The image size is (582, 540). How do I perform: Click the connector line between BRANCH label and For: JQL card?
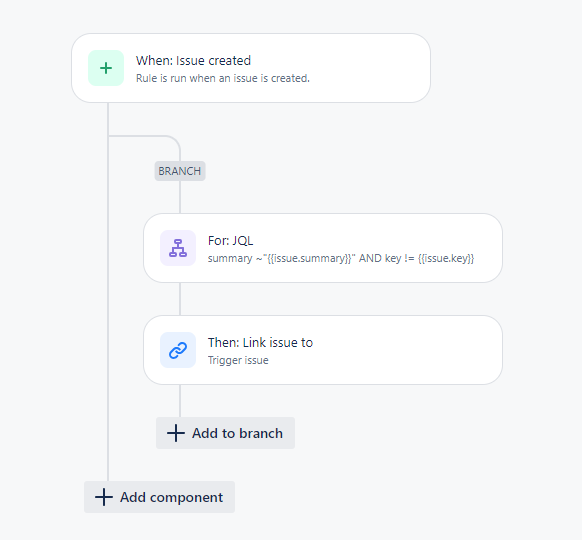click(180, 197)
